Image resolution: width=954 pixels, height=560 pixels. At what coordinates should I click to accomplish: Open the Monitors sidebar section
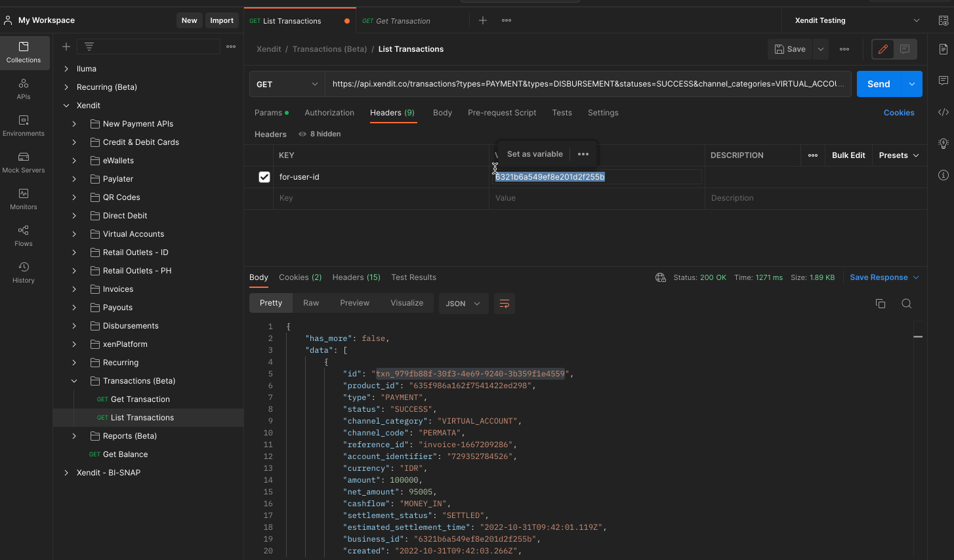pos(24,199)
